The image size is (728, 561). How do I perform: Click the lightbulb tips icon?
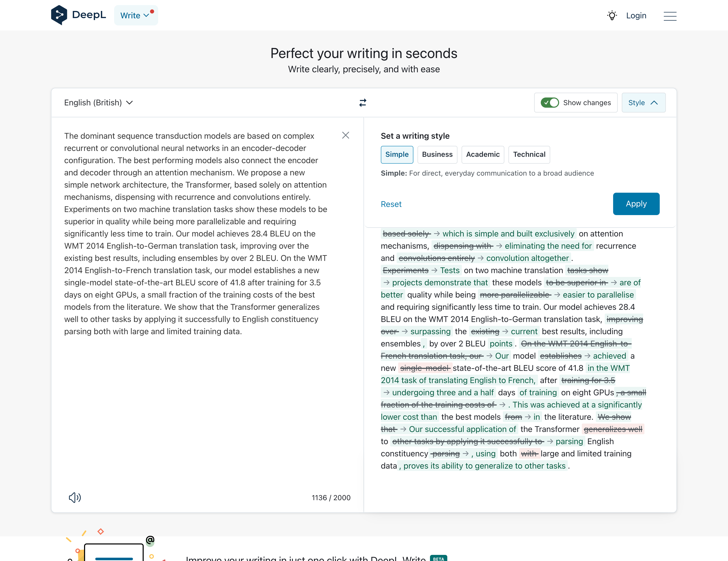click(612, 16)
